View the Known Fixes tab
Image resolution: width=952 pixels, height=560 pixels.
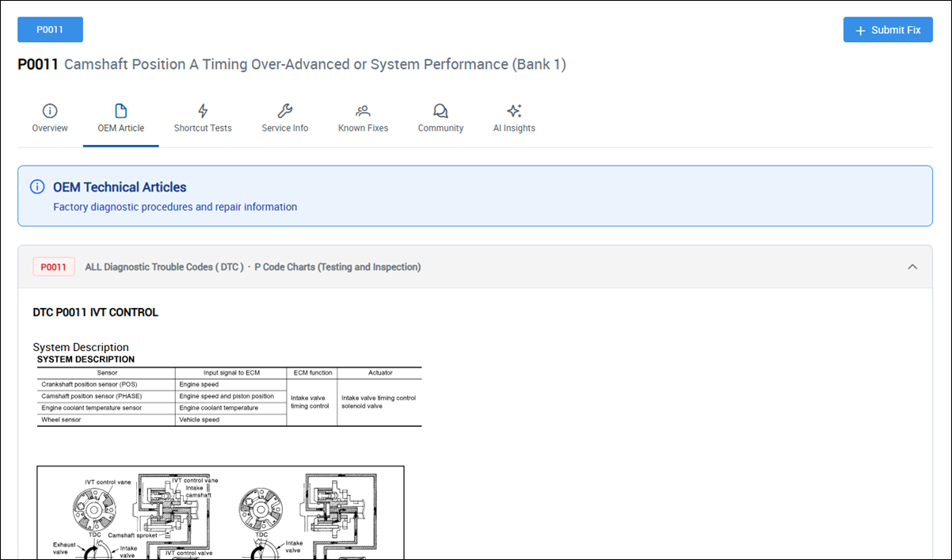pyautogui.click(x=363, y=120)
